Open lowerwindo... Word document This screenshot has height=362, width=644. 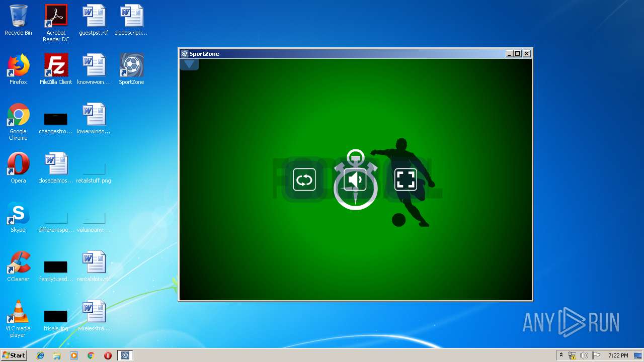point(94,119)
